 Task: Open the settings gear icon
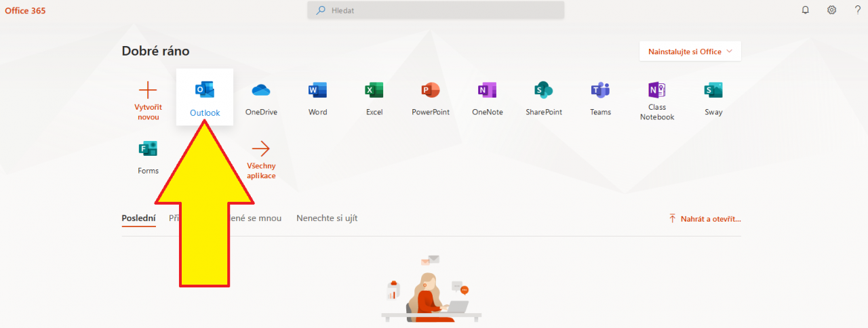coord(831,10)
